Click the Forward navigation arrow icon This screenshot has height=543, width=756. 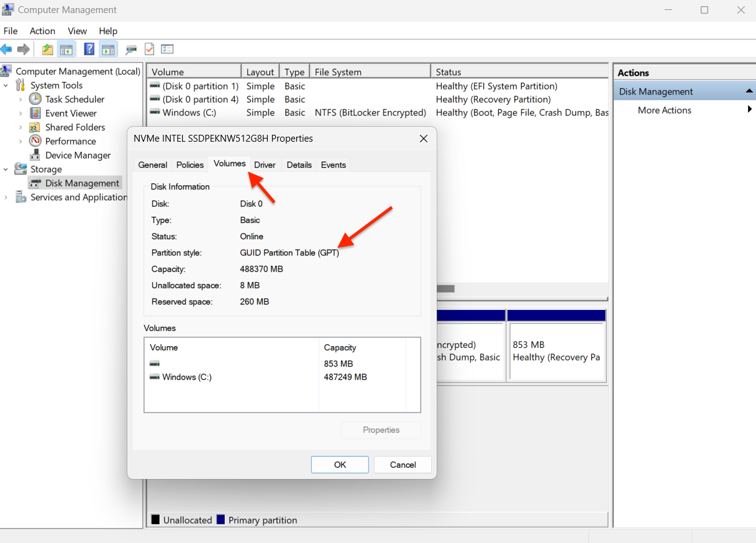pos(24,49)
